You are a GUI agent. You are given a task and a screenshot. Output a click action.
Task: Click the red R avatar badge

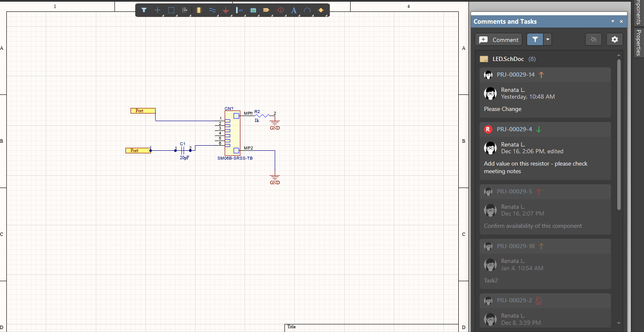[x=488, y=129]
